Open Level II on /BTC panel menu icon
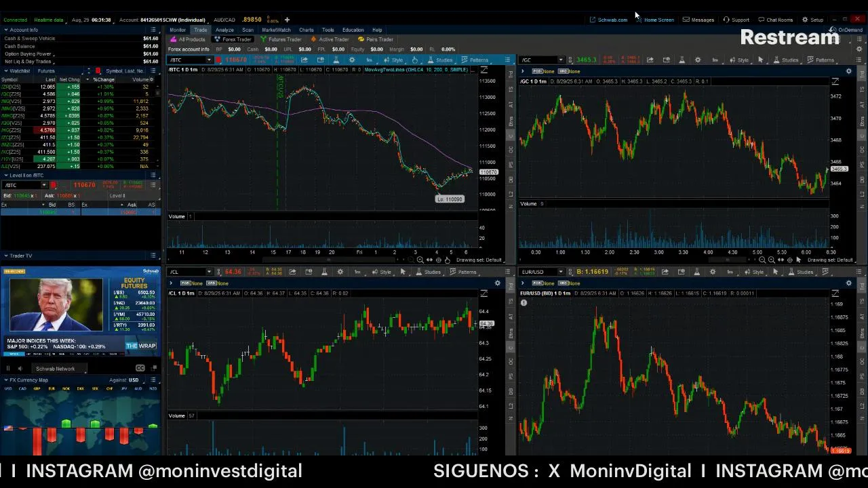The image size is (868, 488). [x=153, y=175]
